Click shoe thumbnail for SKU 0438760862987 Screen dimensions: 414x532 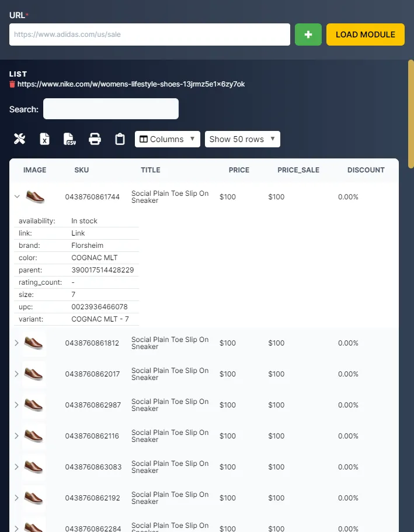tap(34, 405)
